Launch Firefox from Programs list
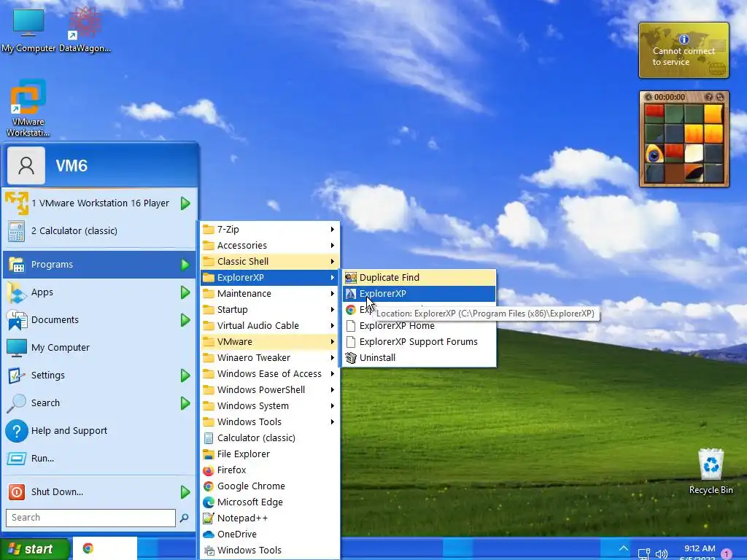This screenshot has height=560, width=747. click(270, 470)
